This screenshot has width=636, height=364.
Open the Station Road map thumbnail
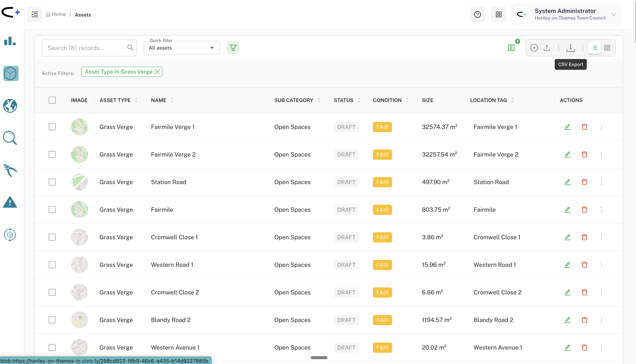coord(80,182)
